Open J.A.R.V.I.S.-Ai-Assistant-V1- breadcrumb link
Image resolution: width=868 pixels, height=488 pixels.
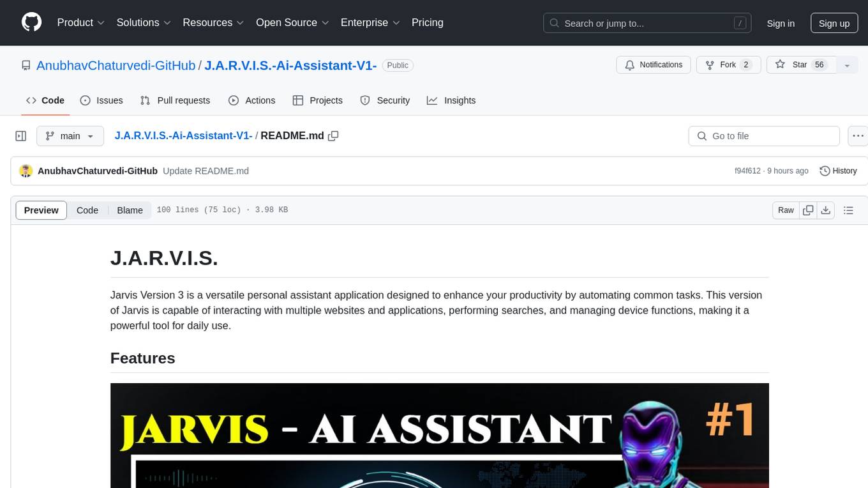point(183,136)
